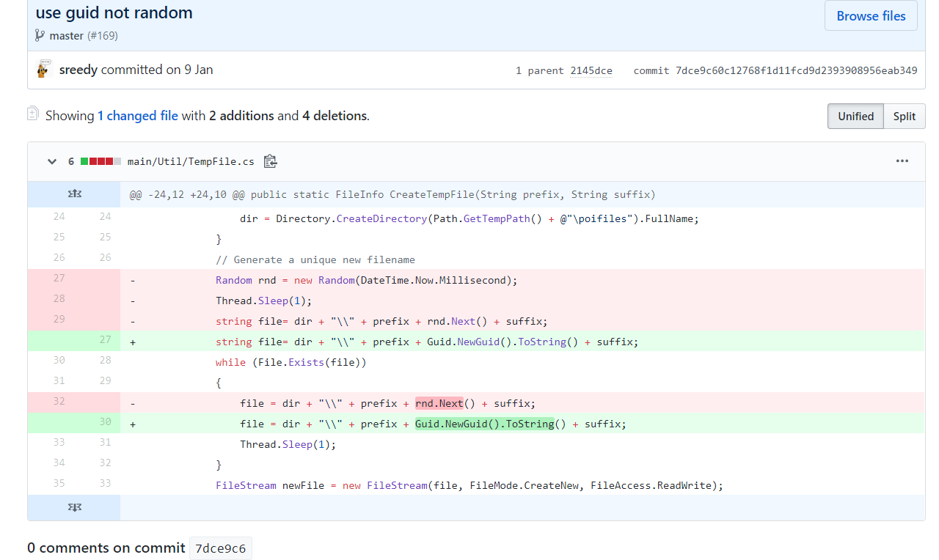Viewport: 939px width, 560px height.
Task: Select added line number 30
Action: point(105,423)
